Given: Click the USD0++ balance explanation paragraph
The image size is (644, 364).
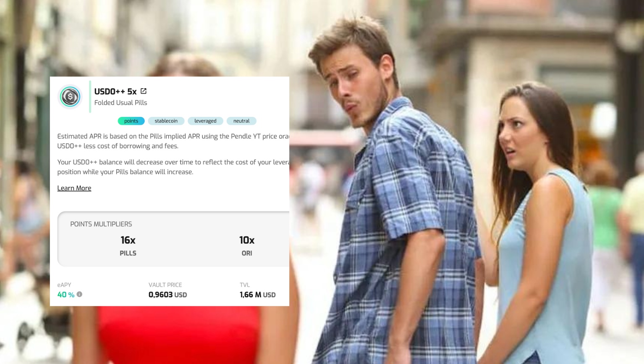Looking at the screenshot, I should (173, 167).
